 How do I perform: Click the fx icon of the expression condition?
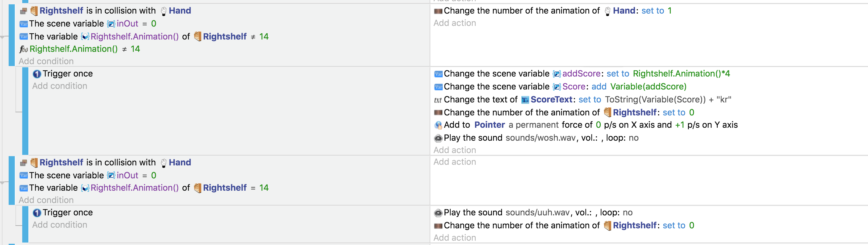pyautogui.click(x=23, y=50)
